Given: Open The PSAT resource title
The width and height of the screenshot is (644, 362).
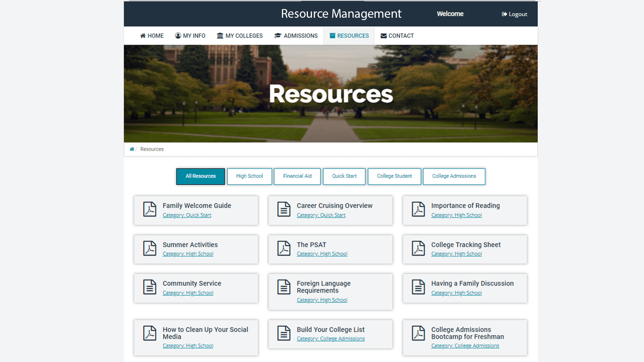Looking at the screenshot, I should [311, 245].
